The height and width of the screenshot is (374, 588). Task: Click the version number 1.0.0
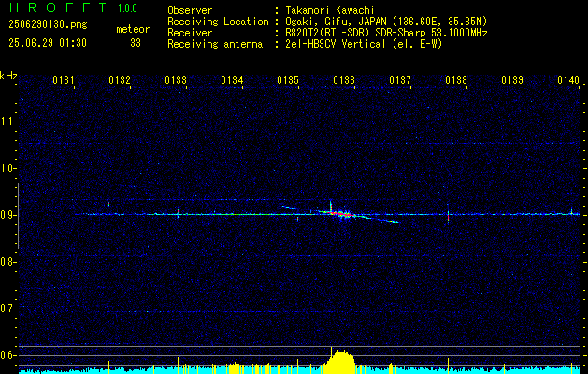click(x=127, y=7)
